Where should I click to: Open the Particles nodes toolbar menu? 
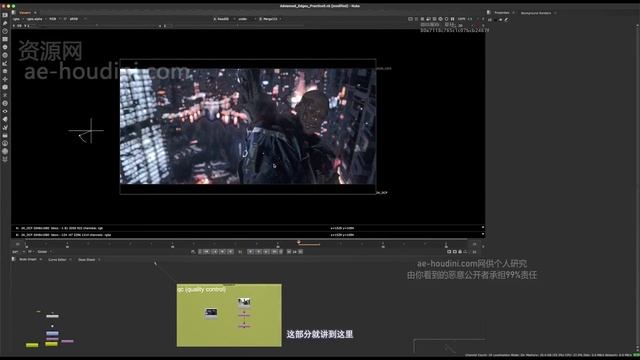pyautogui.click(x=5, y=95)
